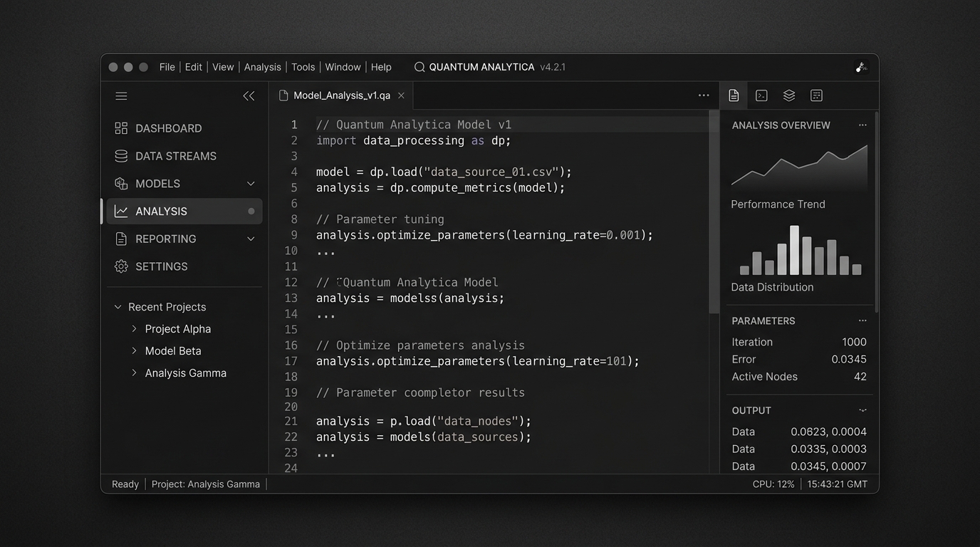Image resolution: width=980 pixels, height=547 pixels.
Task: Open the layers stack panel icon
Action: pos(789,95)
